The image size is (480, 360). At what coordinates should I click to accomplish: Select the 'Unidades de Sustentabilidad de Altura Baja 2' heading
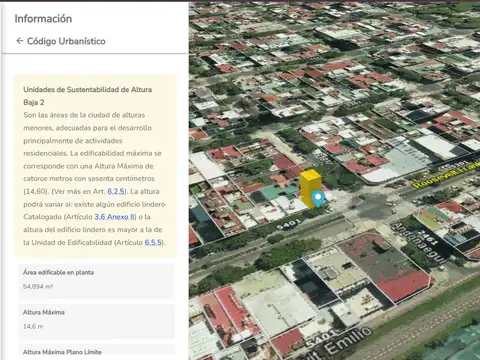pyautogui.click(x=88, y=96)
